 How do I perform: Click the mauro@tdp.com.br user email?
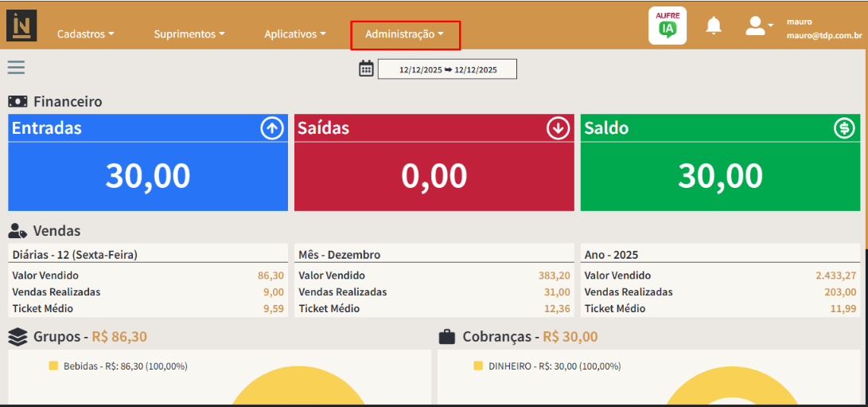824,35
